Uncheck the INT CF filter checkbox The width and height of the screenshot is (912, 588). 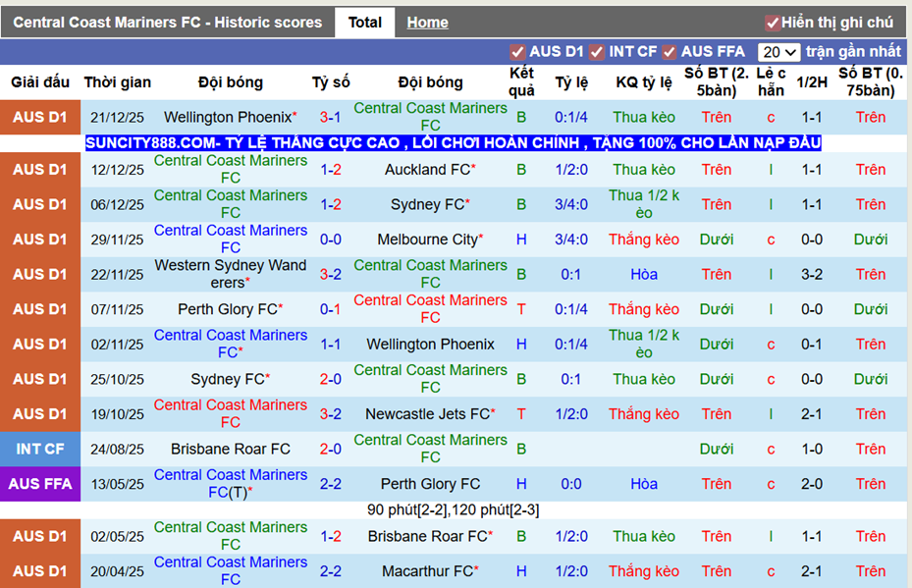(x=597, y=52)
